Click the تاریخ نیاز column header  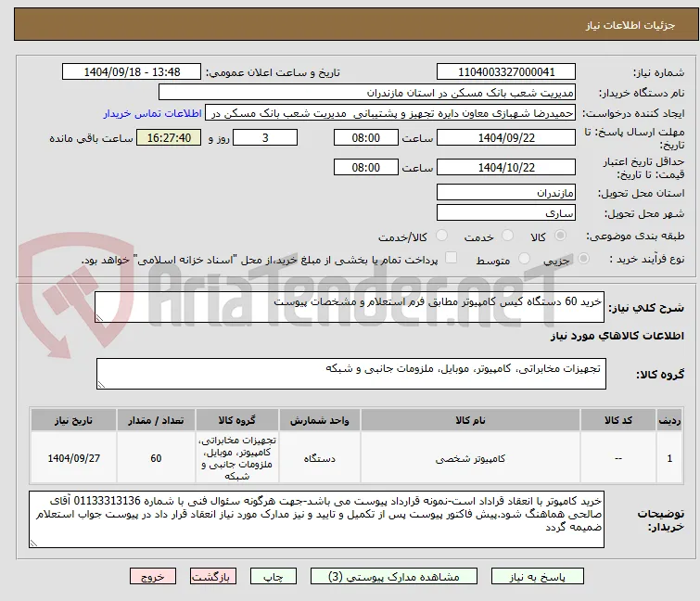coord(73,420)
